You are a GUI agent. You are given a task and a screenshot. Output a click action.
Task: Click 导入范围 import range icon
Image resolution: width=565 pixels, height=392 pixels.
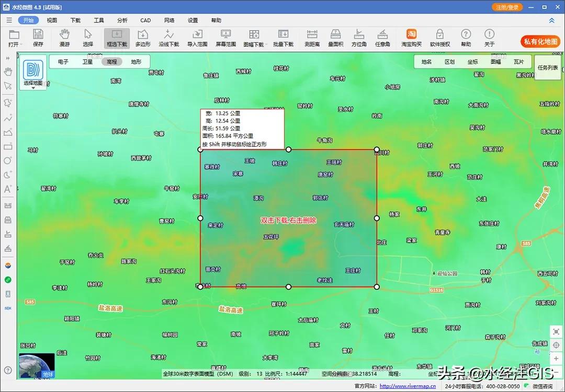click(x=197, y=38)
